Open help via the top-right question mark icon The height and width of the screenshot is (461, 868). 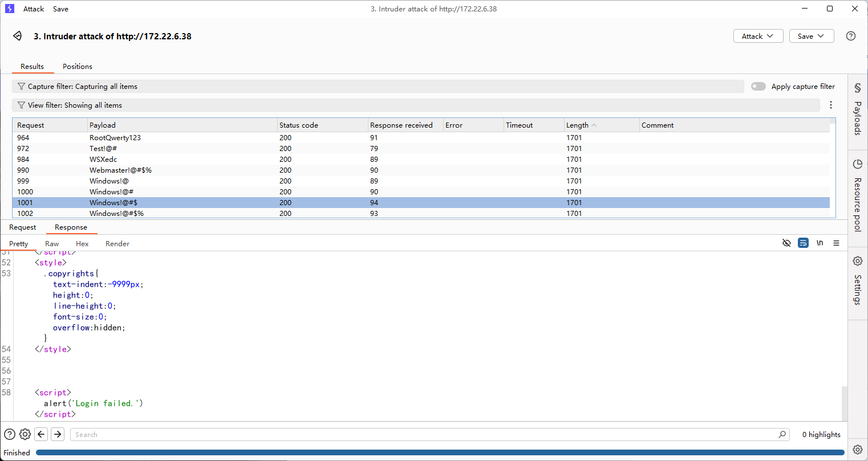tap(850, 36)
